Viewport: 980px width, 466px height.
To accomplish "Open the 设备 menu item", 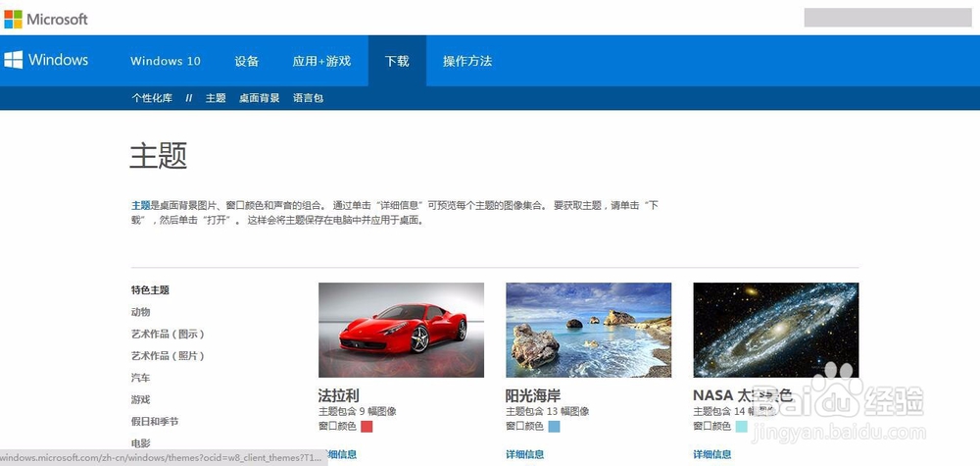I will click(247, 61).
